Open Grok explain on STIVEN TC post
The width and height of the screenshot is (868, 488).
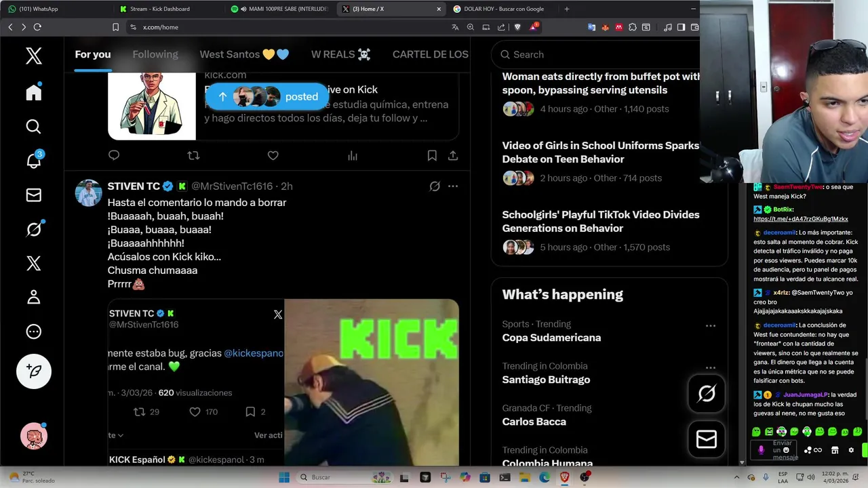coord(435,186)
